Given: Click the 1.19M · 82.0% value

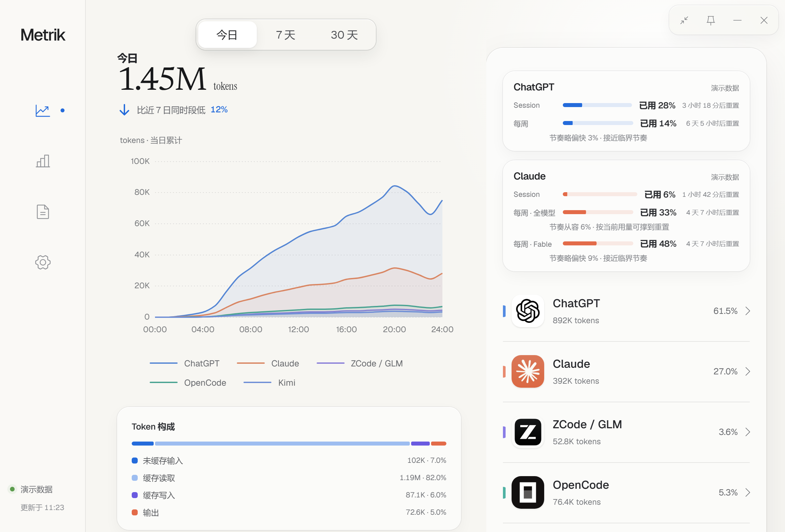Looking at the screenshot, I should point(423,478).
